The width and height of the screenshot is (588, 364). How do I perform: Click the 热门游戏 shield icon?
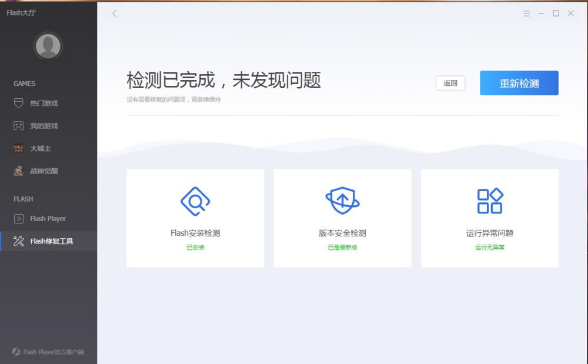coord(18,103)
